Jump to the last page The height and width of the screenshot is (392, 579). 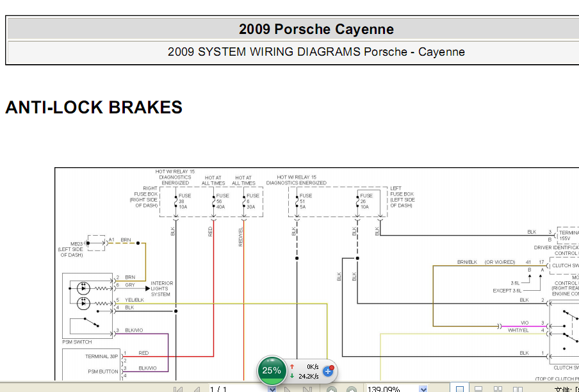pyautogui.click(x=307, y=389)
